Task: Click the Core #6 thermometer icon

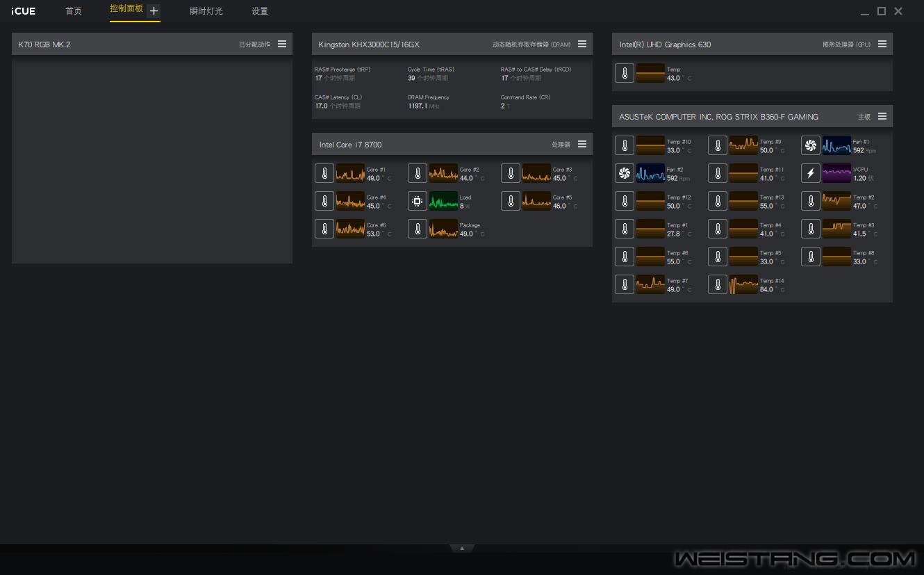Action: point(324,229)
